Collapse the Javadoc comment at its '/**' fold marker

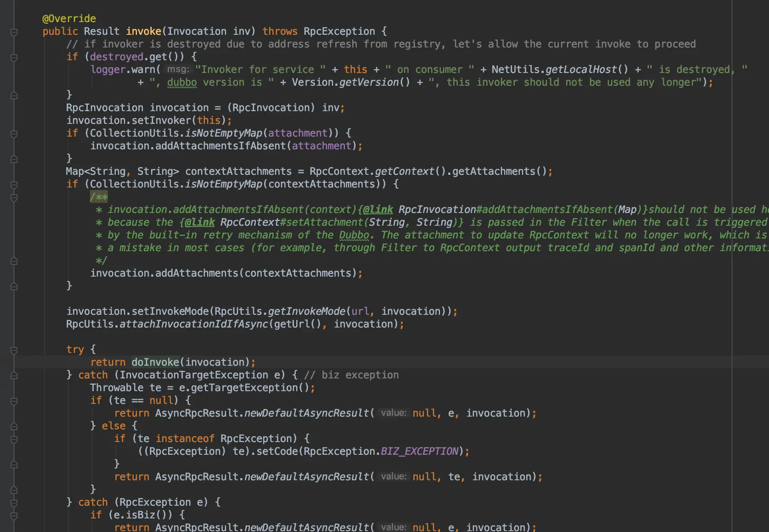tap(14, 198)
